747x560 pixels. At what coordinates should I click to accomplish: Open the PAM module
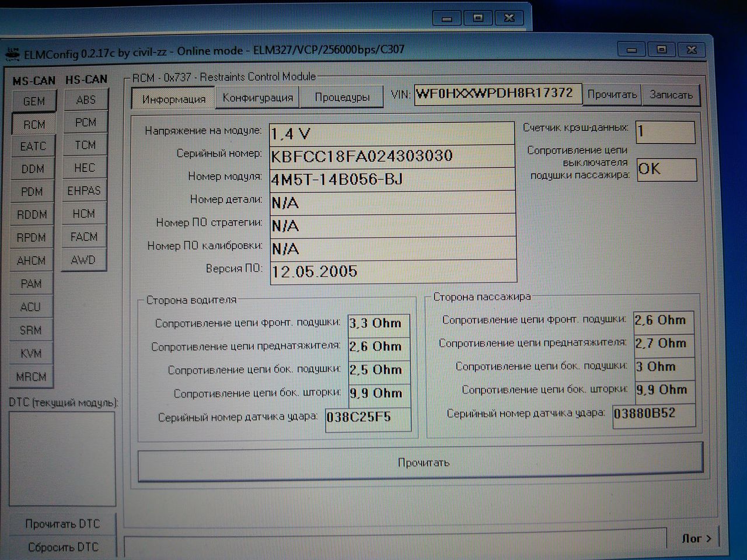tap(31, 284)
